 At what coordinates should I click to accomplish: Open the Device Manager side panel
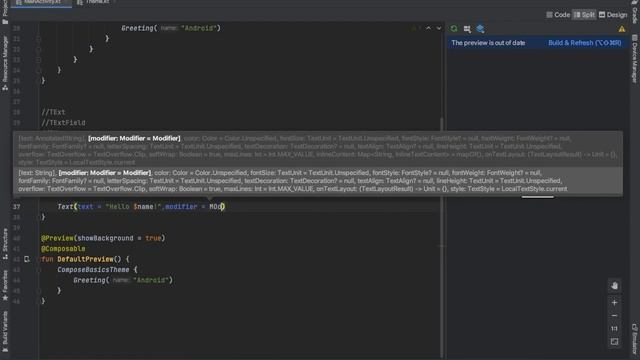pyautogui.click(x=635, y=59)
